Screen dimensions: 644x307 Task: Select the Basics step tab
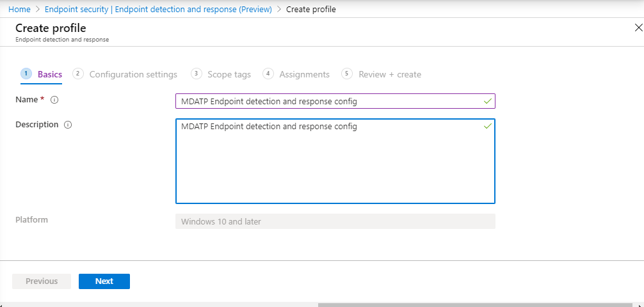point(41,74)
